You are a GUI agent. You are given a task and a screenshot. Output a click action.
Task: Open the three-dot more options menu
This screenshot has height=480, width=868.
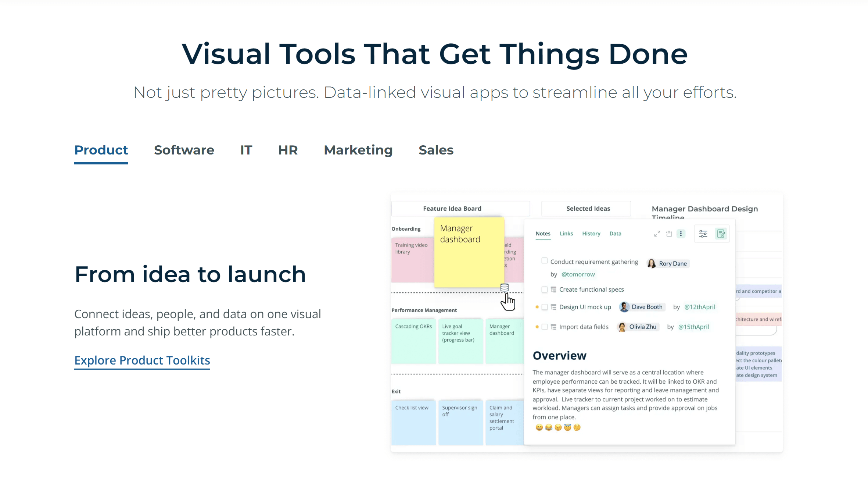681,234
